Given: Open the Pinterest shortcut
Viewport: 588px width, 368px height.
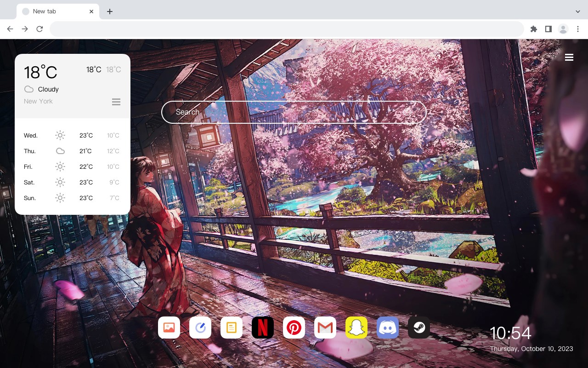Looking at the screenshot, I should 294,328.
